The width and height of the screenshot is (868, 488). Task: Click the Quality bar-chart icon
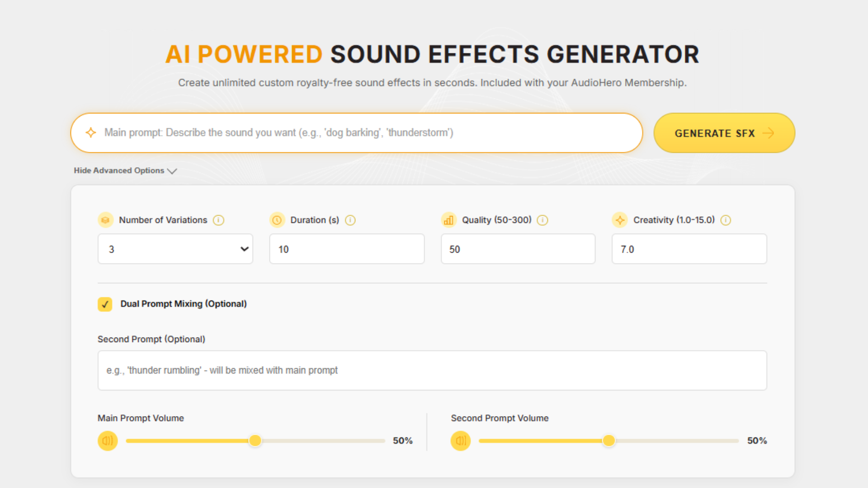point(448,220)
